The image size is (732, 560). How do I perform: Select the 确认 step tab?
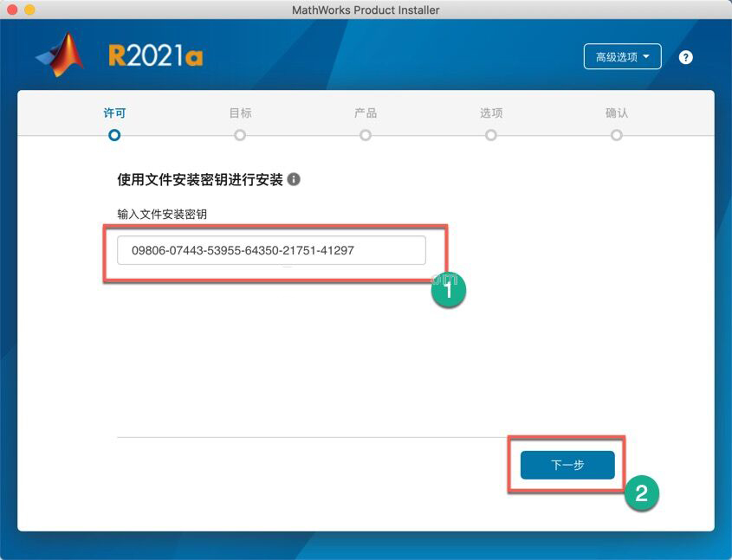[617, 113]
